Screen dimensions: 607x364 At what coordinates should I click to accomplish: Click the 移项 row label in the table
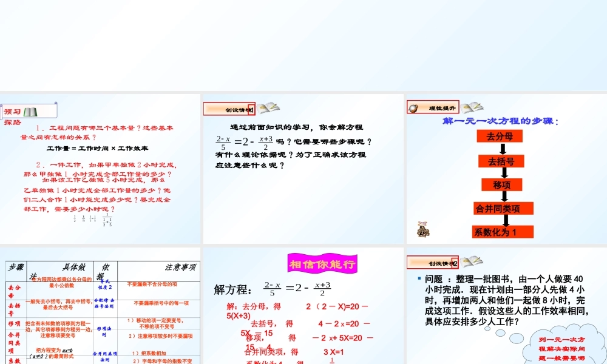click(x=14, y=324)
